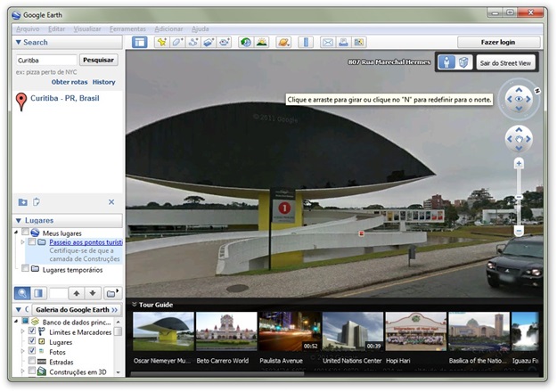Click the move-down arrow button in Places
This screenshot has width=557, height=392.
(x=93, y=293)
